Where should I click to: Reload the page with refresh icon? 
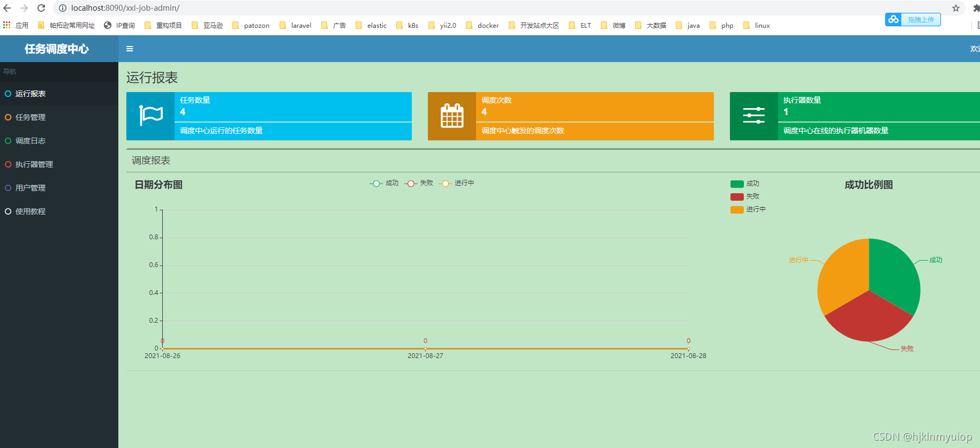click(x=41, y=8)
